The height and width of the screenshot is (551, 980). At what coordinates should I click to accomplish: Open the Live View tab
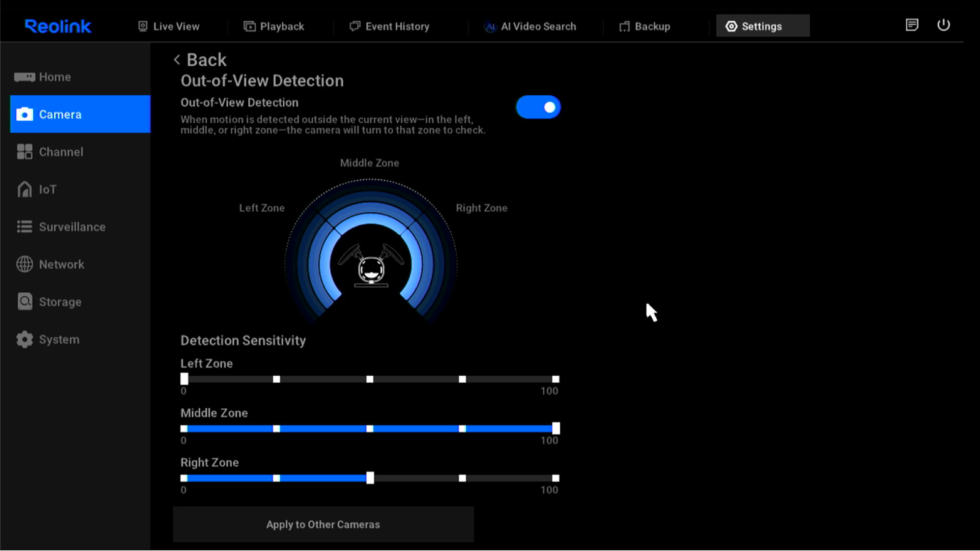pyautogui.click(x=169, y=26)
